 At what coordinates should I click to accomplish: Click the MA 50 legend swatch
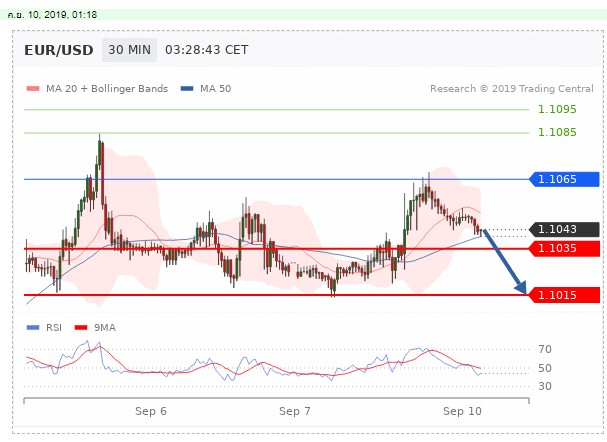[x=187, y=89]
